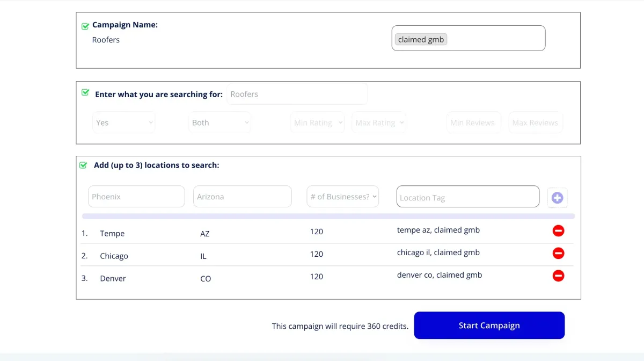Focus the Max Reviews input
Image resolution: width=644 pixels, height=361 pixels.
click(x=536, y=122)
